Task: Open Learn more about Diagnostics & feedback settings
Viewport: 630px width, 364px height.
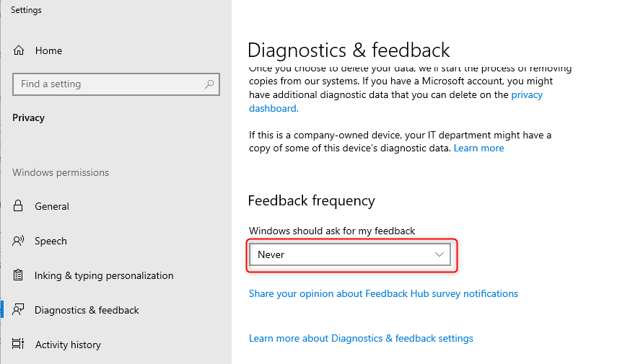Action: coord(361,338)
